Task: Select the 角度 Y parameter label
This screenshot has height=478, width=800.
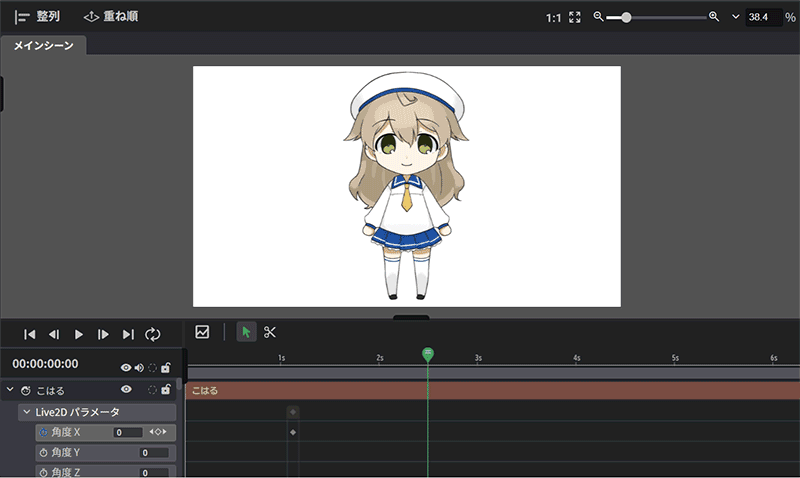Action: point(66,453)
